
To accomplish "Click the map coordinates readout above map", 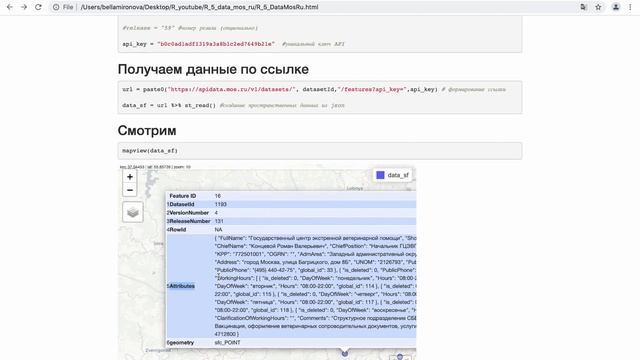I will pyautogui.click(x=155, y=167).
